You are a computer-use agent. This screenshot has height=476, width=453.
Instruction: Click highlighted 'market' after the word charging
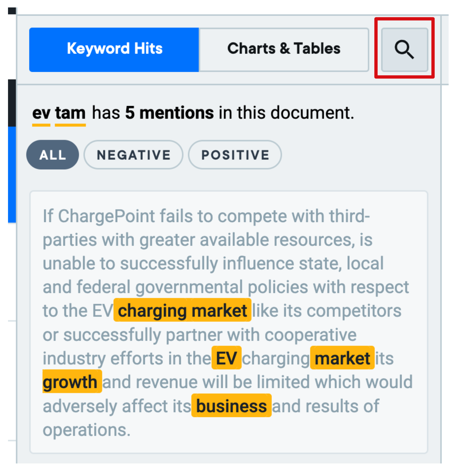pos(342,358)
